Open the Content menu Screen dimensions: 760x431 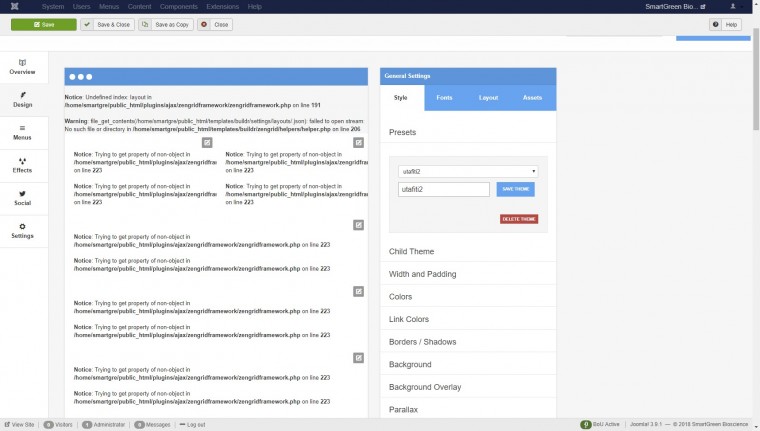140,6
